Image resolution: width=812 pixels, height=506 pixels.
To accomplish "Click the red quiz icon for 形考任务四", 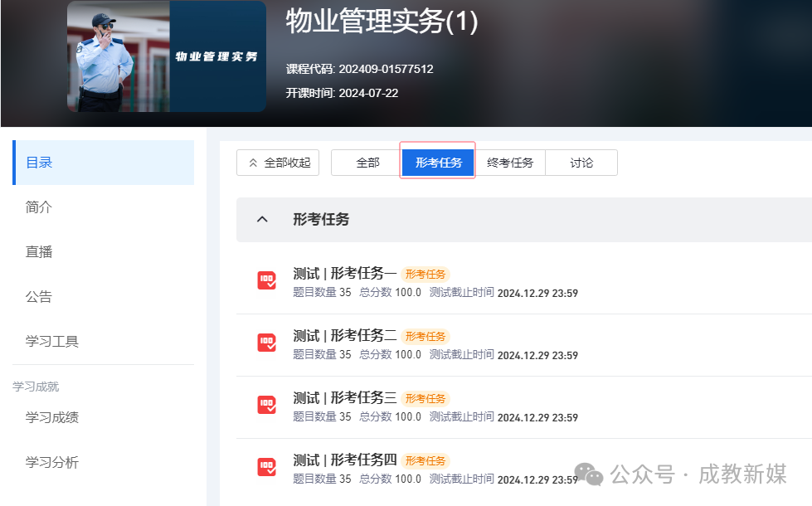I will point(266,467).
